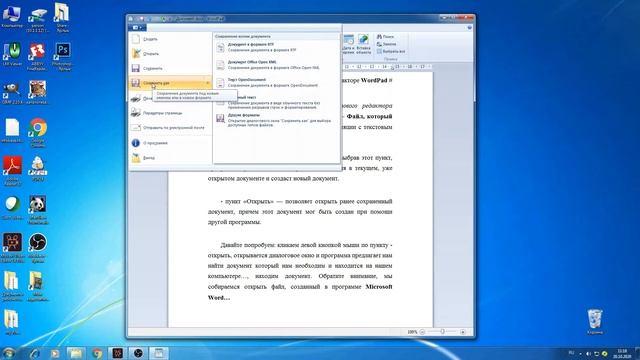Open О программе (About) entry
This screenshot has width=640, height=360.
[170, 143]
